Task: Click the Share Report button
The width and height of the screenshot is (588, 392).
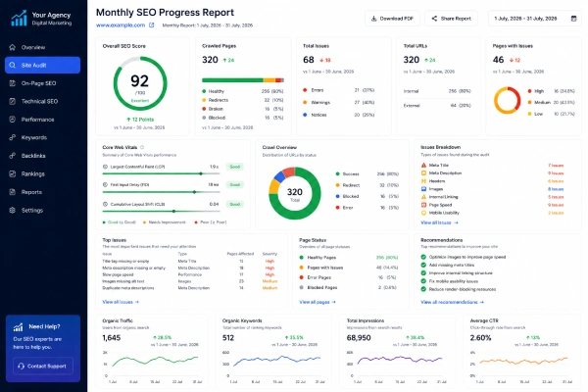Action: [451, 19]
